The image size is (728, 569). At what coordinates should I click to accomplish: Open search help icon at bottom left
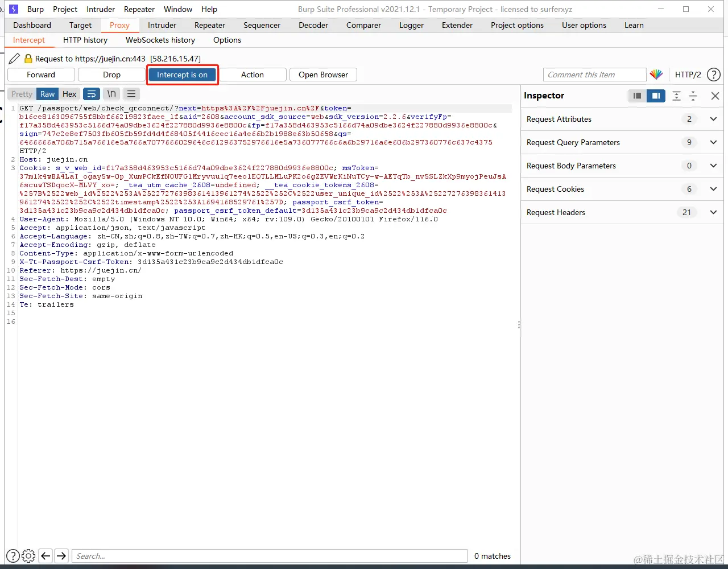[x=13, y=556]
